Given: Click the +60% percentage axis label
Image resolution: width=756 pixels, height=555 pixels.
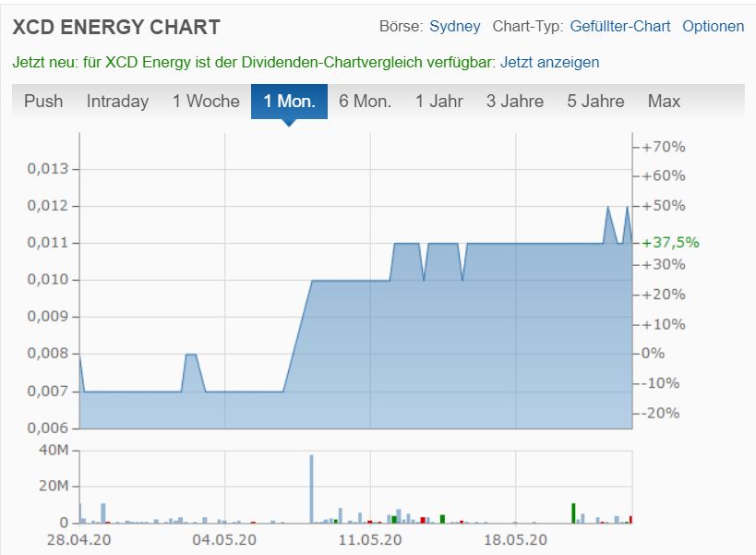Looking at the screenshot, I should [x=664, y=175].
